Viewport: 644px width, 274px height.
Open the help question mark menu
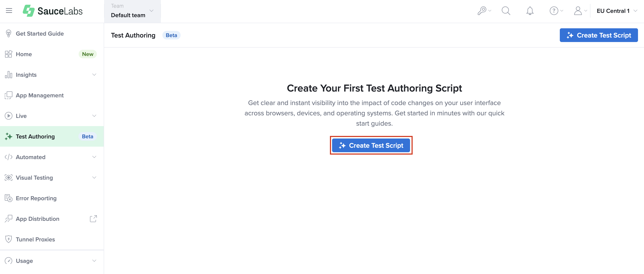556,11
